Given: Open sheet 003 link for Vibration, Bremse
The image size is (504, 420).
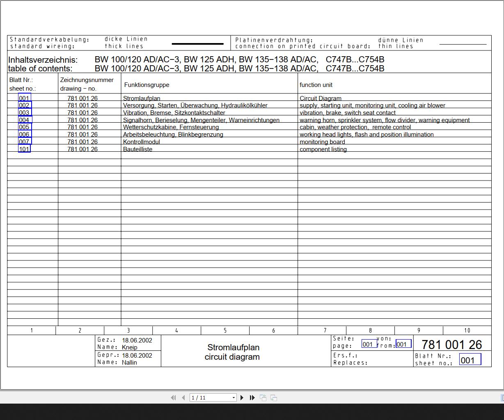Looking at the screenshot, I should 25,112.
